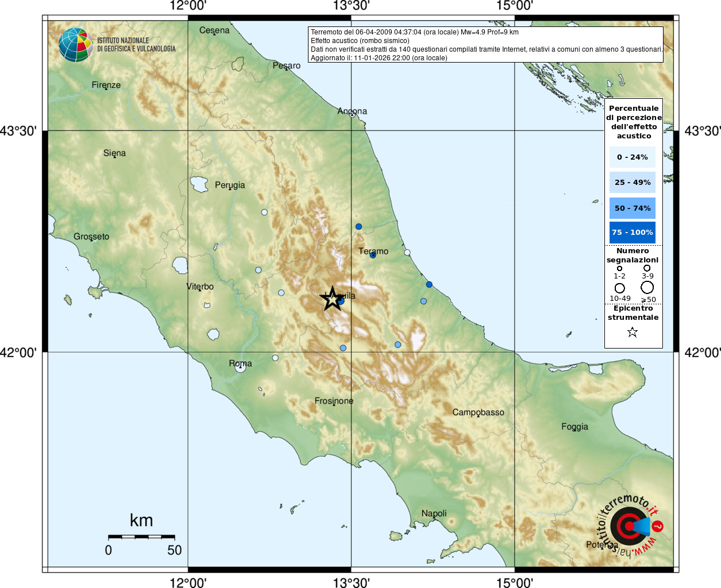Select the 1-2 reports circle in legend
Screen dimensions: 721x588
619,268
